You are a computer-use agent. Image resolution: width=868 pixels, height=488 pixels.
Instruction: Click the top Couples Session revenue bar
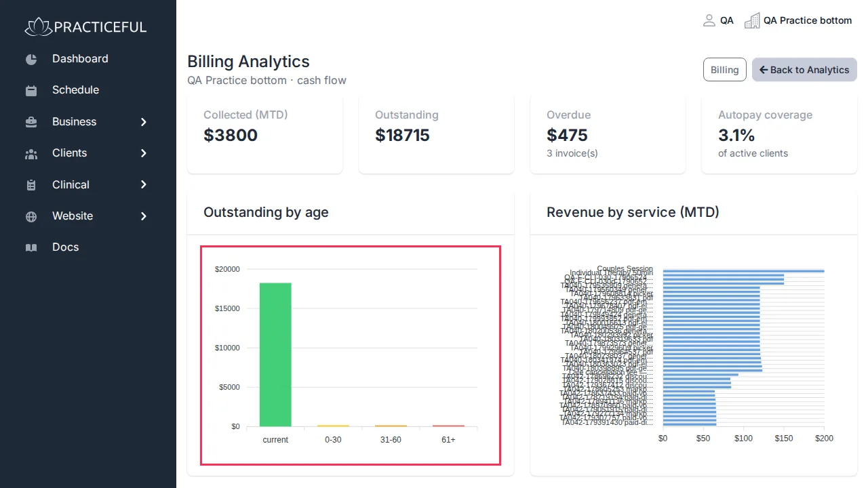(x=743, y=271)
